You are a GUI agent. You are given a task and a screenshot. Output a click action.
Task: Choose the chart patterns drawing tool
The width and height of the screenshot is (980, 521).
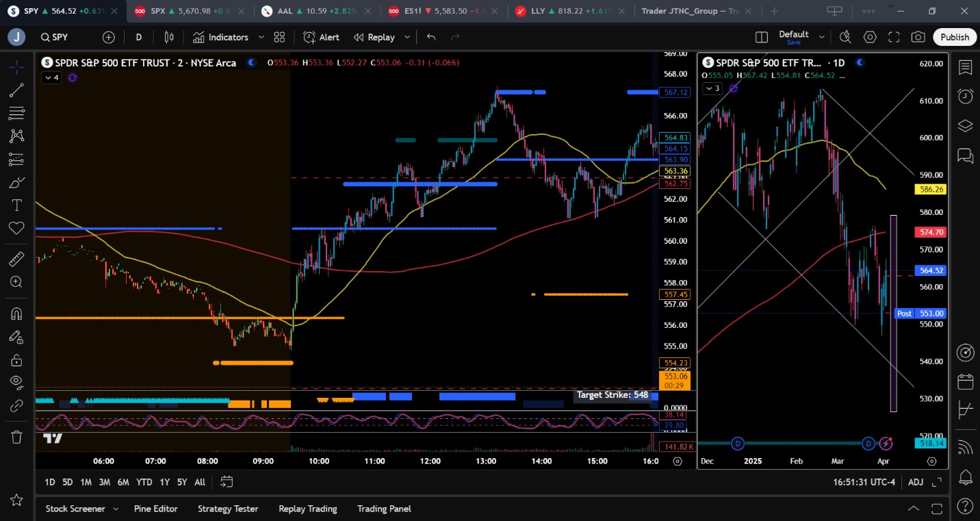coord(16,136)
